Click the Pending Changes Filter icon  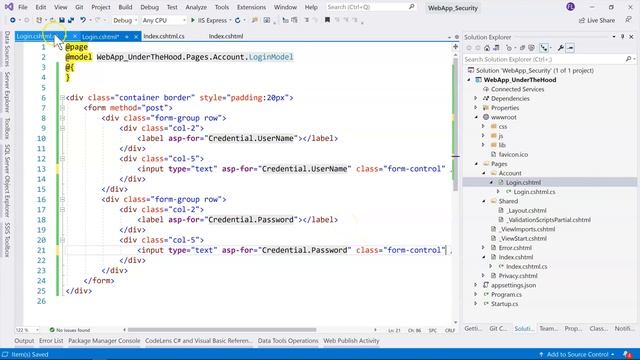point(509,48)
